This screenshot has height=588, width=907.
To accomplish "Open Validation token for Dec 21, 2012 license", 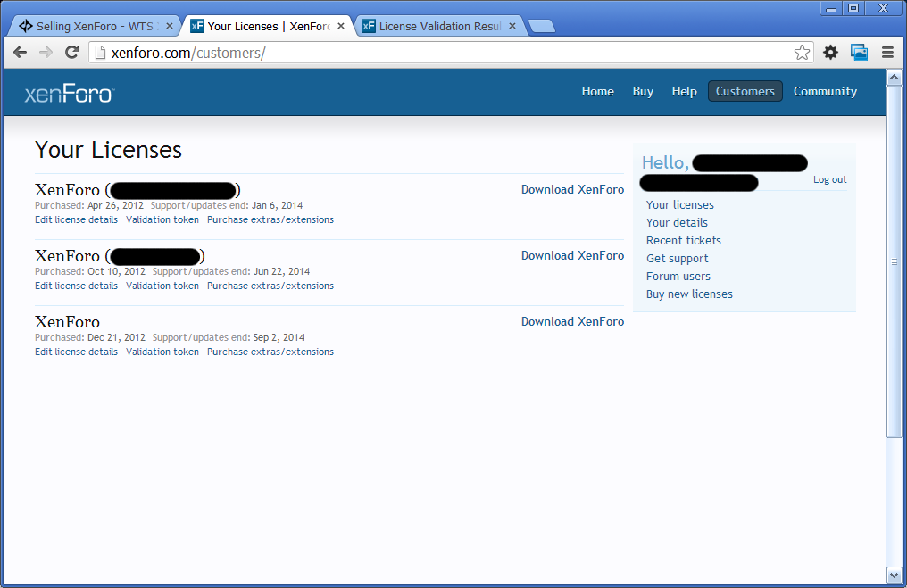I will point(162,352).
